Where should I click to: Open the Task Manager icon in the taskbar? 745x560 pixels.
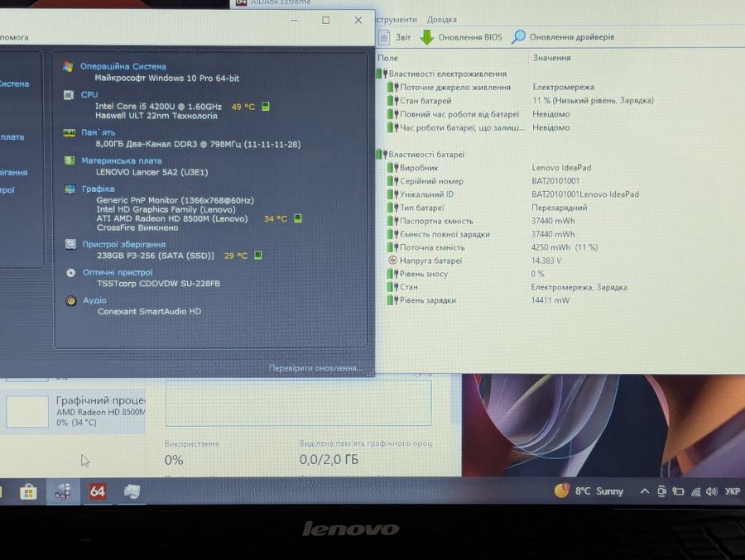pos(132,491)
